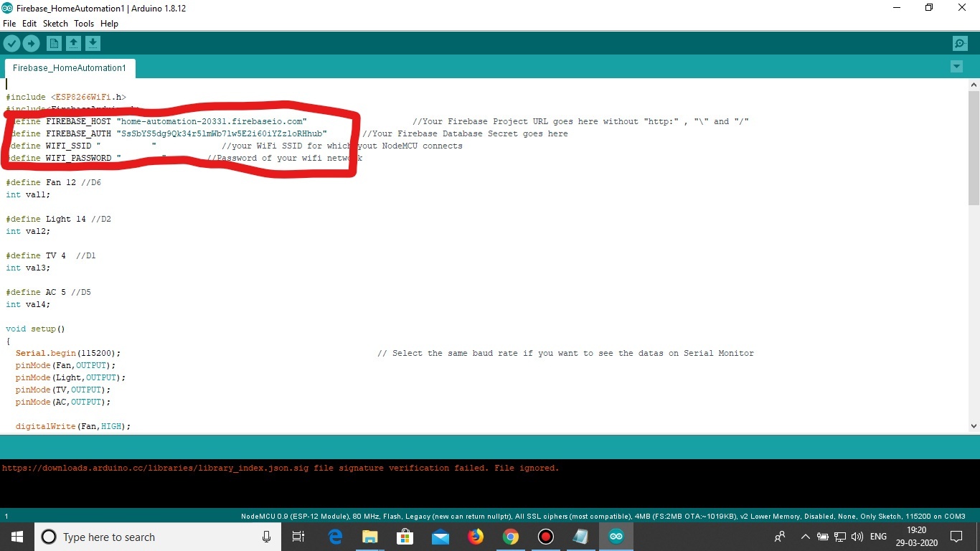Viewport: 980px width, 551px height.
Task: Click the "#define Light 14 //D2" line
Action: (x=58, y=219)
